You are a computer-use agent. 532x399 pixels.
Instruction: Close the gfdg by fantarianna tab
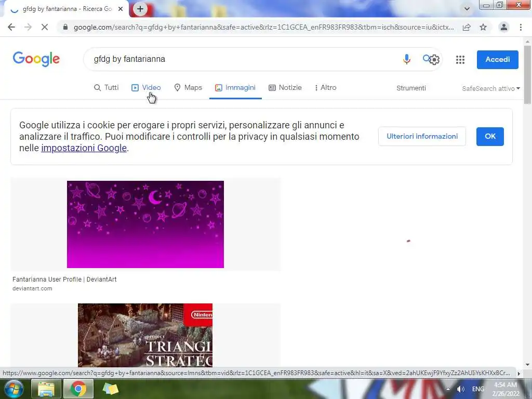[121, 9]
